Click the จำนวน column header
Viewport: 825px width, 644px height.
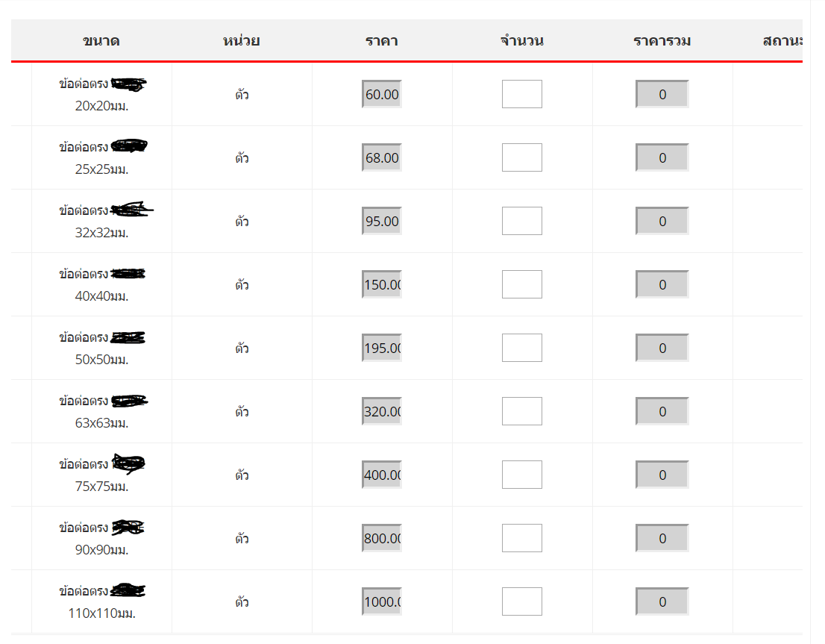(522, 41)
